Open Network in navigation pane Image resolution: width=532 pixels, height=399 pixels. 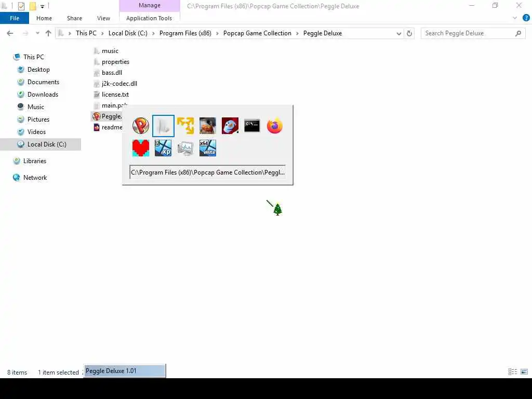tap(35, 178)
